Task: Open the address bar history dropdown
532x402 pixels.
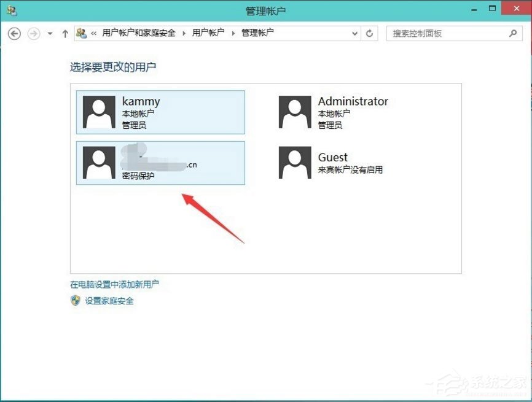Action: pos(354,33)
